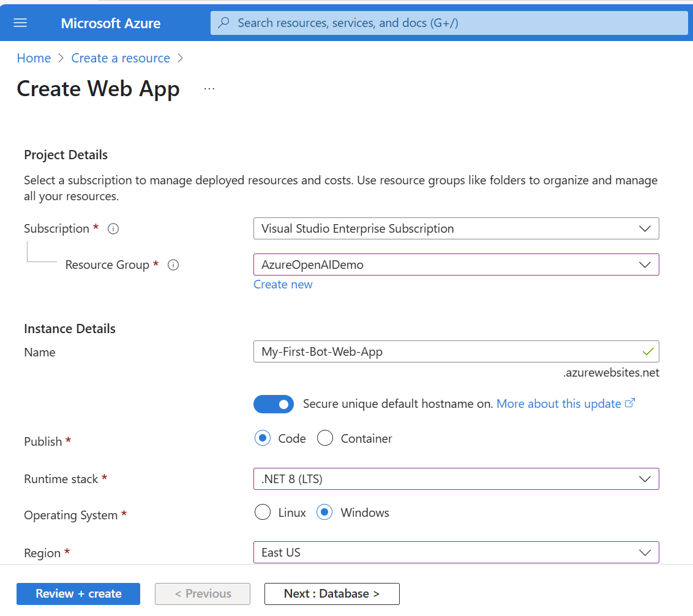Click the external link icon after More about this update

click(x=630, y=403)
